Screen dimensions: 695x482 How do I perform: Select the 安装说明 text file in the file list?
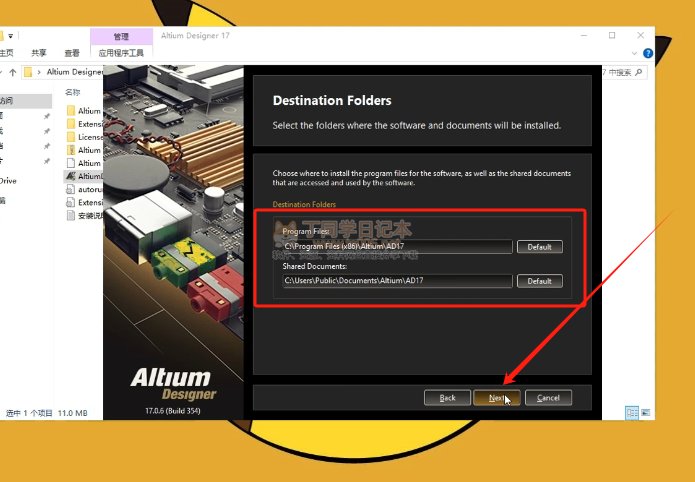click(x=84, y=216)
